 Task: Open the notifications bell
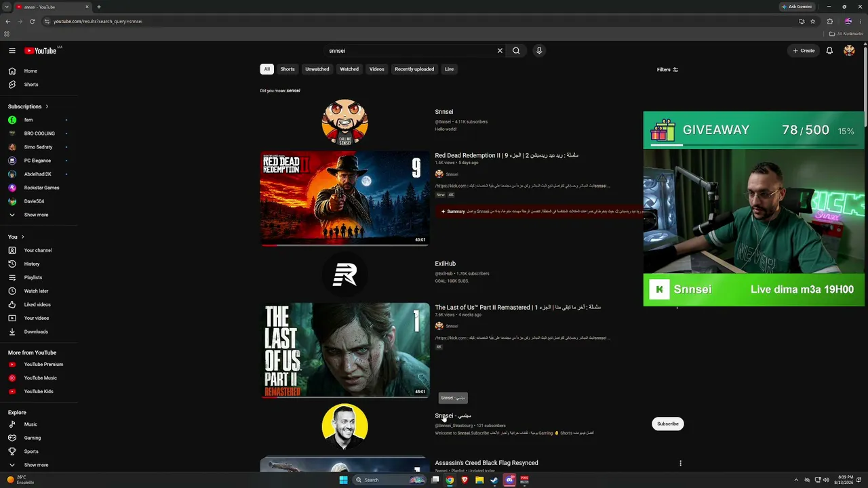(x=829, y=51)
